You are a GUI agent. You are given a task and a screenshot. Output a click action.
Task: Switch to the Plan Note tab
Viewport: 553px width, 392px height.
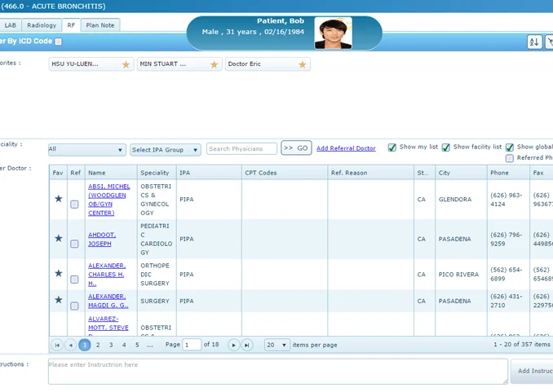pos(100,25)
